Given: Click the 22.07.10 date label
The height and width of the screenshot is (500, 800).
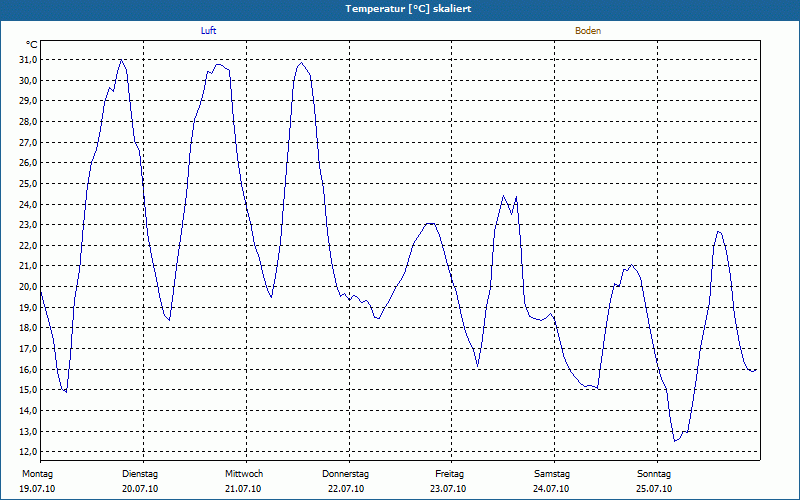Looking at the screenshot, I should click(346, 489).
